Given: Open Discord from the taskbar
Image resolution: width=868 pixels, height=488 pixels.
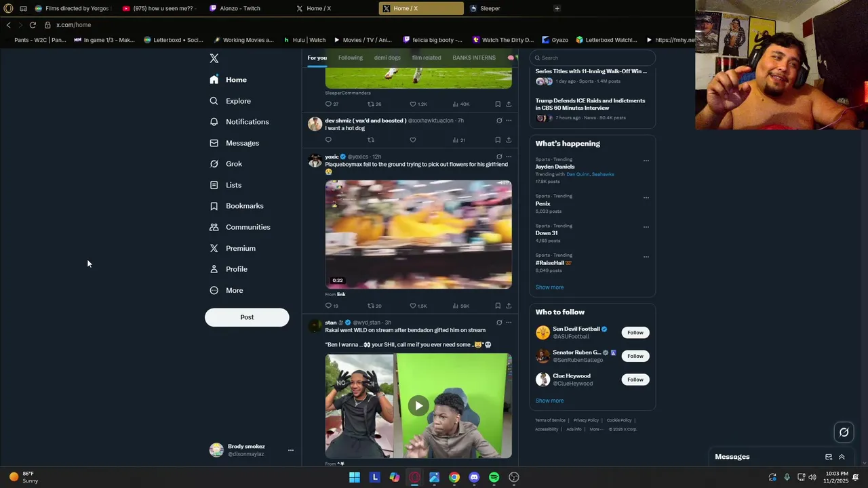Looking at the screenshot, I should pyautogui.click(x=474, y=477).
